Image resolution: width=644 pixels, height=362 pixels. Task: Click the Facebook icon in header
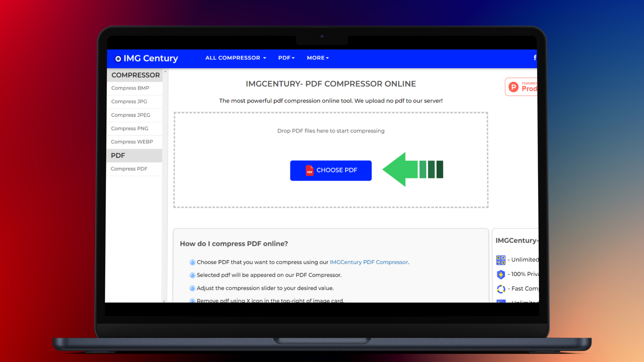[x=535, y=57]
